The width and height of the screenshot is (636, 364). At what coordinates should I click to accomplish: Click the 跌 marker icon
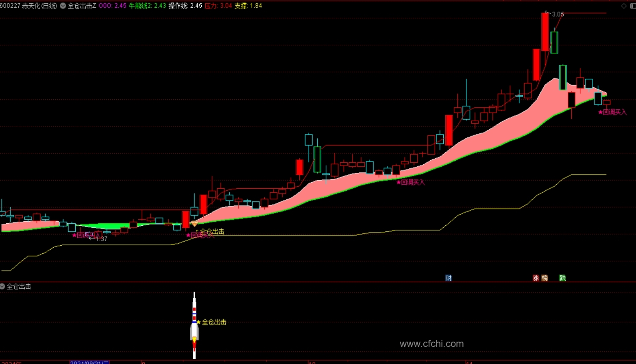(563, 278)
